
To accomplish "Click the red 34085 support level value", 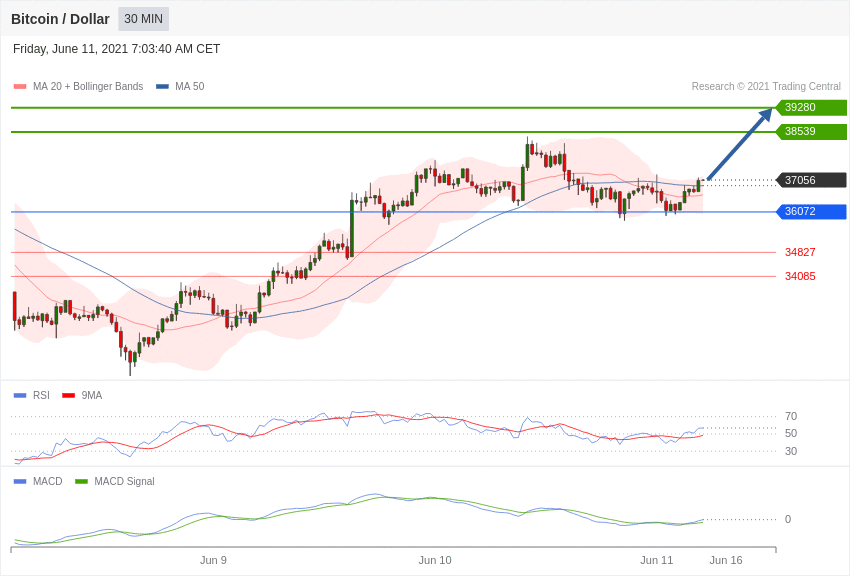I will 800,276.
